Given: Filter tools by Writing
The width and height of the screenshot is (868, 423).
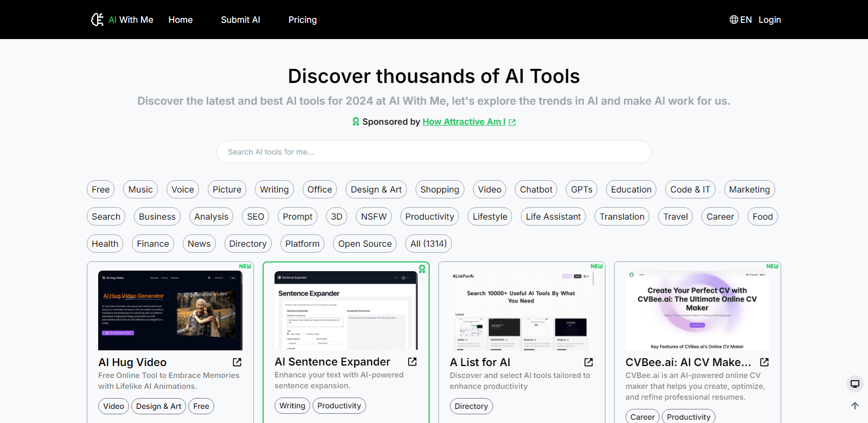Looking at the screenshot, I should [275, 189].
